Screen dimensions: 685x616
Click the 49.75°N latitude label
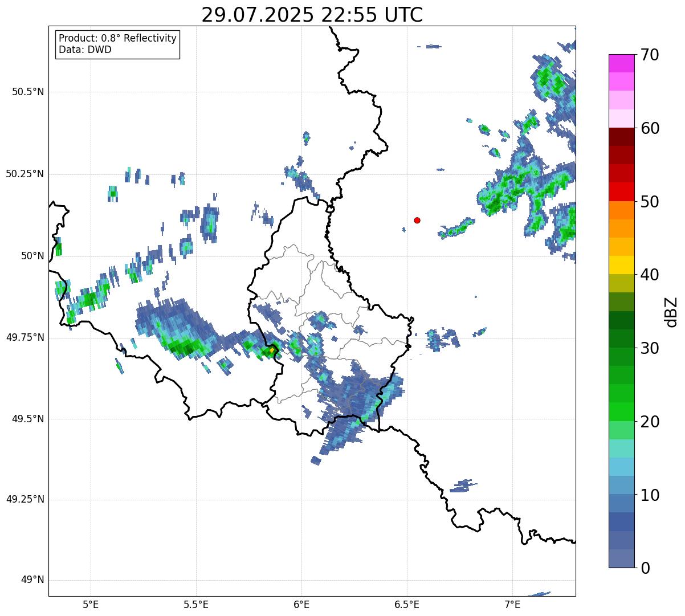click(x=25, y=337)
